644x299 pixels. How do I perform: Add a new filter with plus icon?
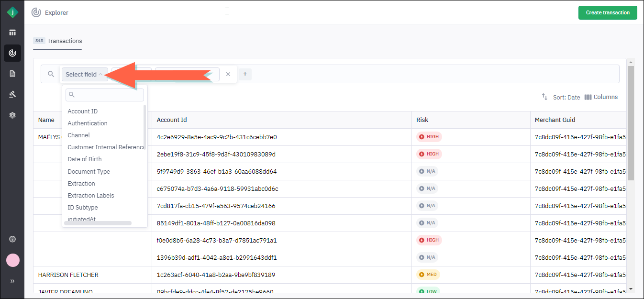point(245,74)
